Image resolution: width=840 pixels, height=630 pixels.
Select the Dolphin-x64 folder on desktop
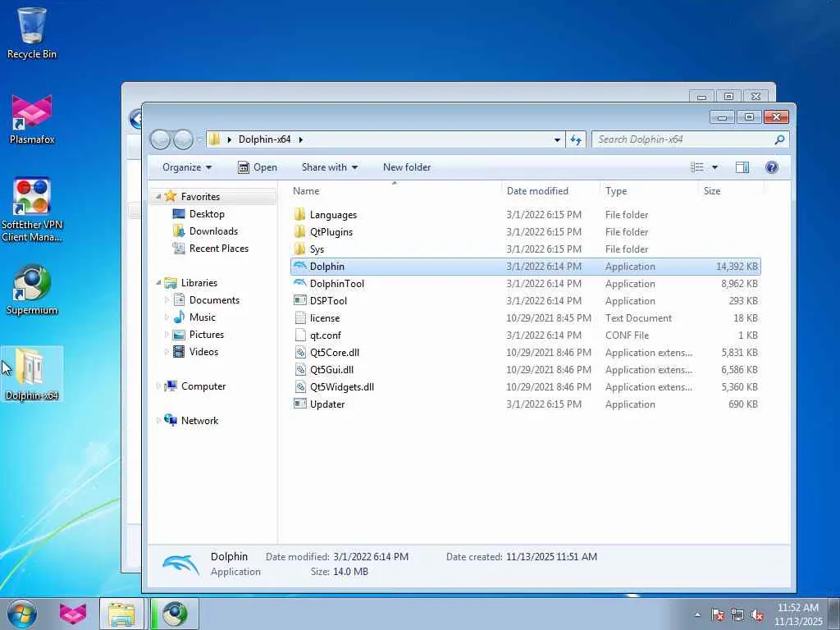pos(32,374)
